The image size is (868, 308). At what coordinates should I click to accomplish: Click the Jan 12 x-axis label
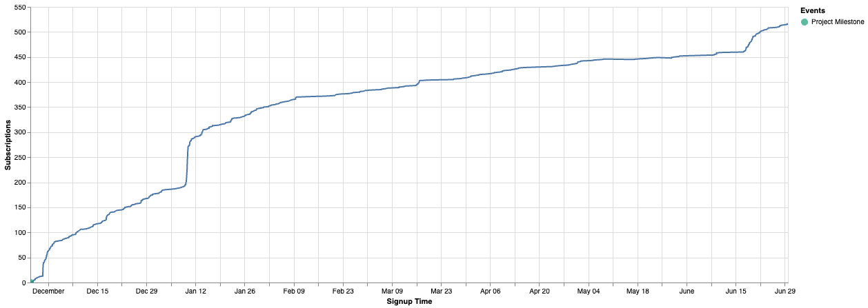(x=196, y=291)
